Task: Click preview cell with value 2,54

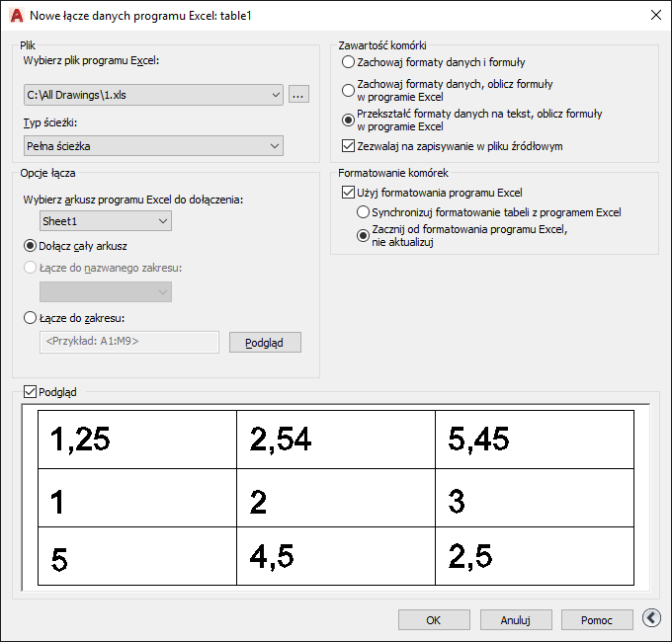Action: [x=336, y=440]
